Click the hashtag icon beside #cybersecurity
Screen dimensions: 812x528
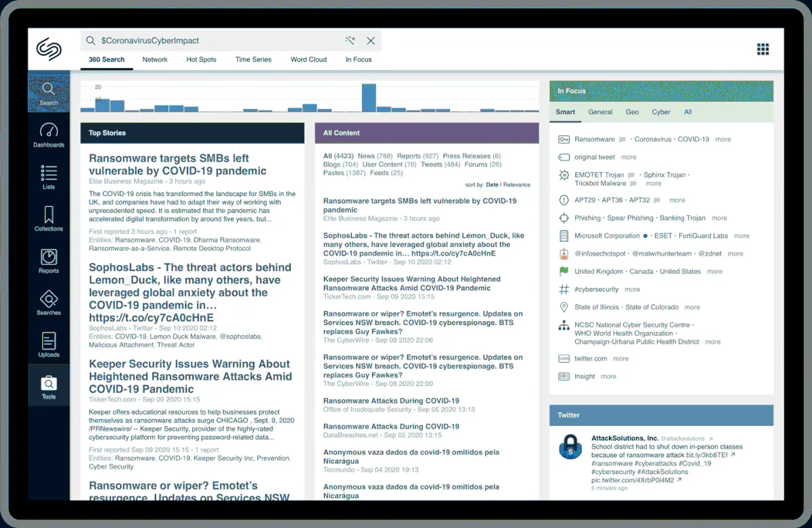564,289
